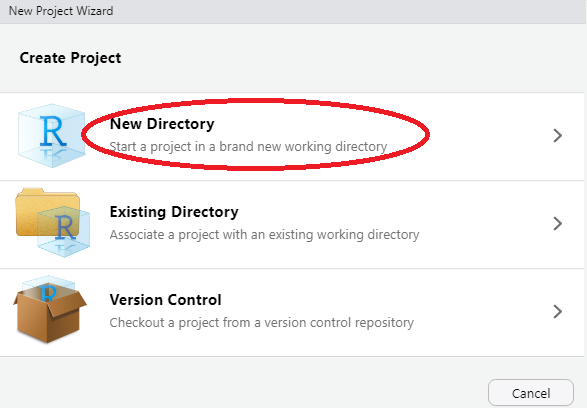Pick the Version Control heading
The image size is (587, 408).
[165, 300]
